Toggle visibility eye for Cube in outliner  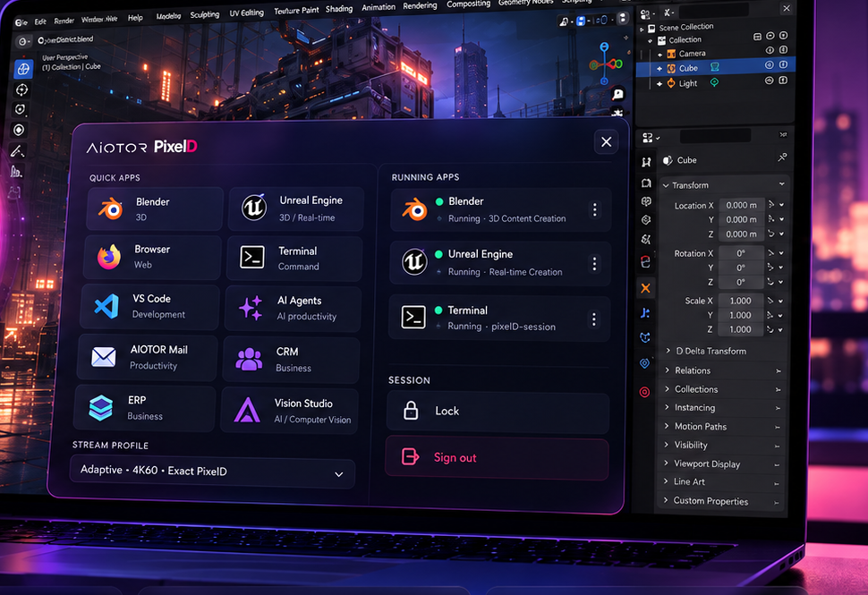769,64
